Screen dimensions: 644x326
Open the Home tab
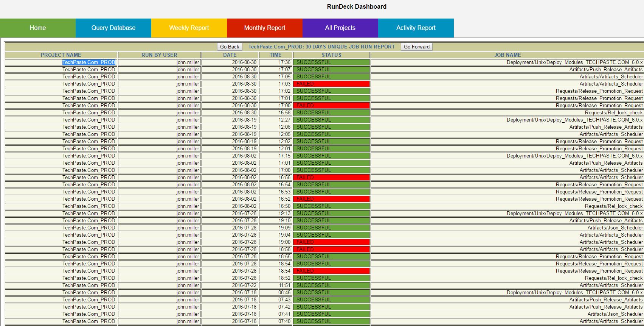38,28
